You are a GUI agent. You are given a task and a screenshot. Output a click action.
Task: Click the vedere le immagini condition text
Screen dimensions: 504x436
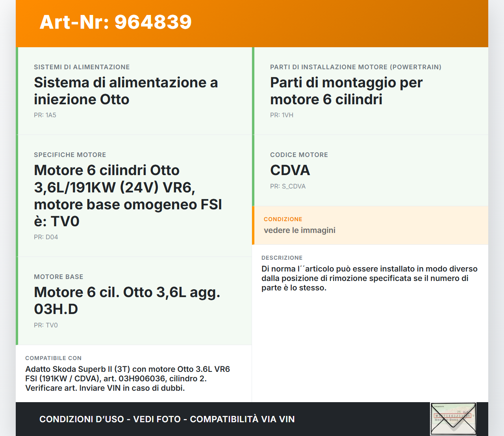[x=299, y=231]
